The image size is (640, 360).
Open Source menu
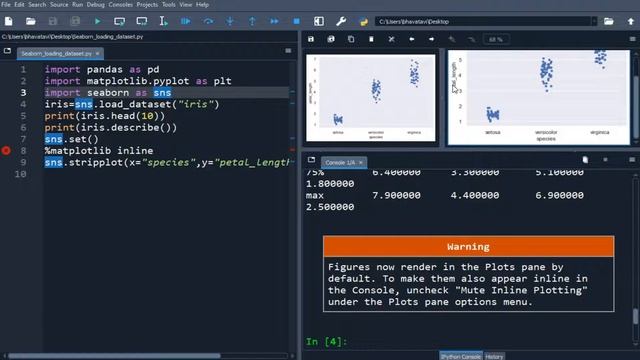pos(59,4)
